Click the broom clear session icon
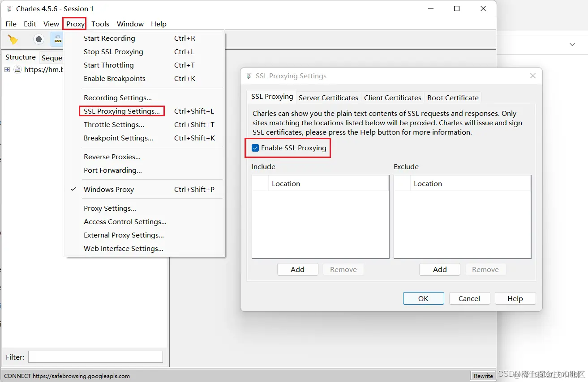The width and height of the screenshot is (588, 382). tap(13, 39)
